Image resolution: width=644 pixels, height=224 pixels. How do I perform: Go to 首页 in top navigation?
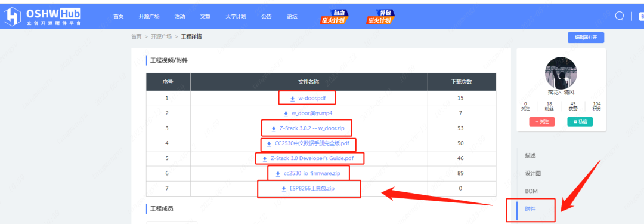118,17
